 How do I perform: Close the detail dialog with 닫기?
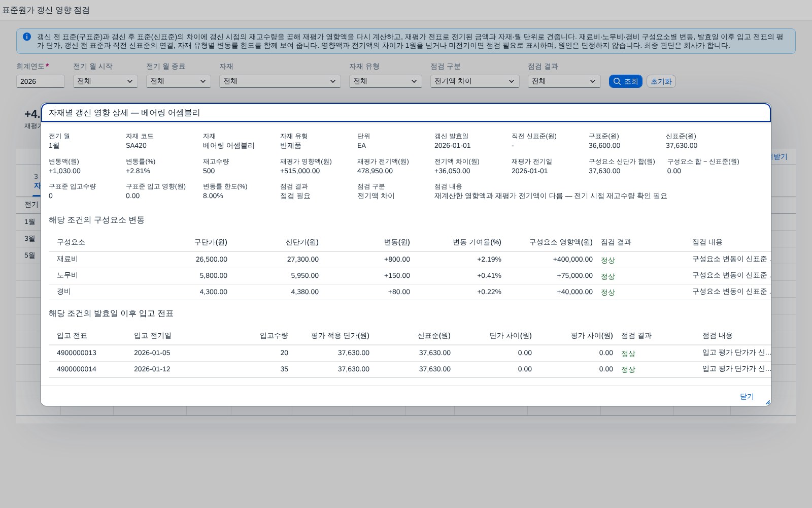(x=747, y=396)
